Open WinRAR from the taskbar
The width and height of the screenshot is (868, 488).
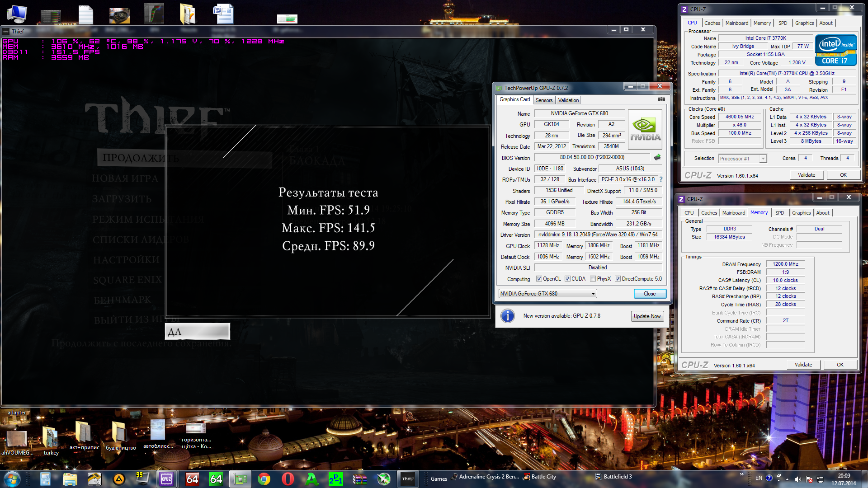point(360,479)
